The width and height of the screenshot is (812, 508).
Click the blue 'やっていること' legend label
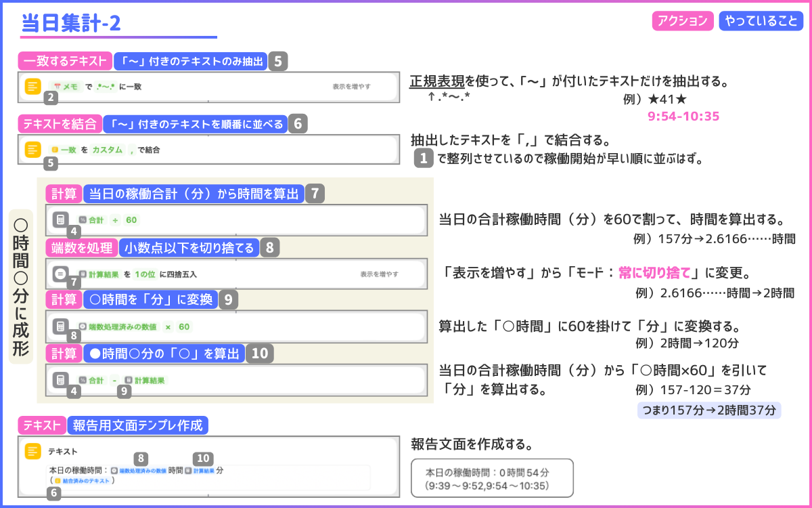coord(761,21)
